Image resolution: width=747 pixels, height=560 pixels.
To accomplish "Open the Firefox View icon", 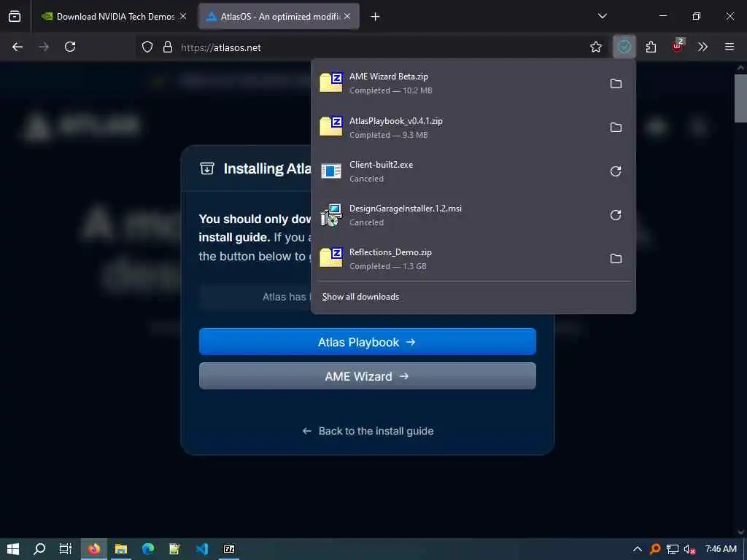I will coord(15,16).
